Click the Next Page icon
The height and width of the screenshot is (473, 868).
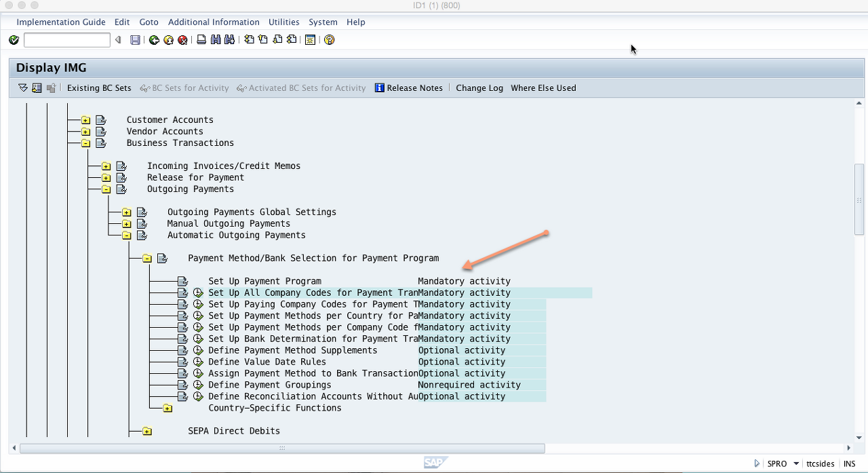pos(277,40)
